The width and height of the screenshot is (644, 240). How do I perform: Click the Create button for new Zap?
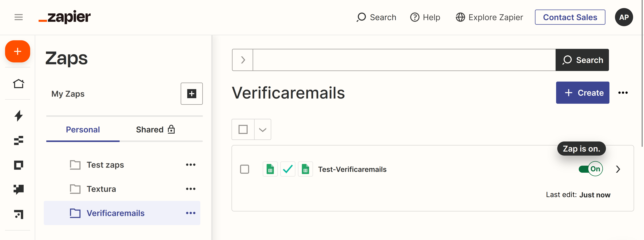(583, 93)
